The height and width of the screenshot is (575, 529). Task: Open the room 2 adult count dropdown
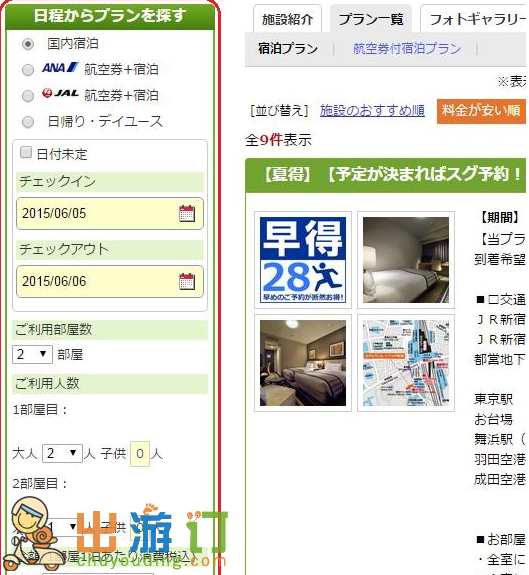[x=62, y=527]
